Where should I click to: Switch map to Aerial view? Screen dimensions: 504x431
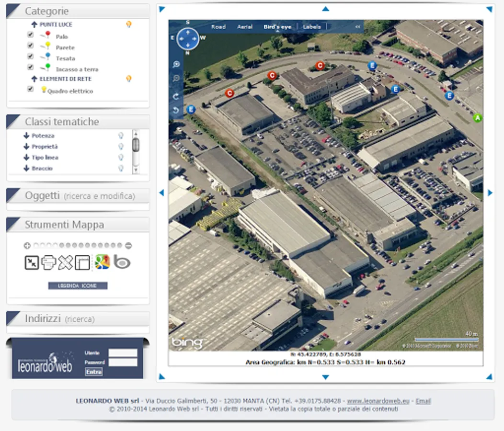click(x=245, y=27)
